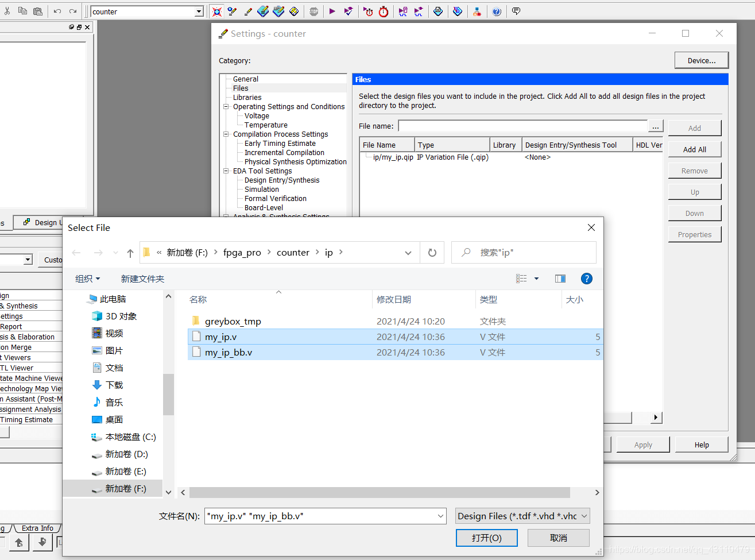Viewport: 755px width, 560px height.
Task: Click Add All to include all design files
Action: pyautogui.click(x=694, y=149)
